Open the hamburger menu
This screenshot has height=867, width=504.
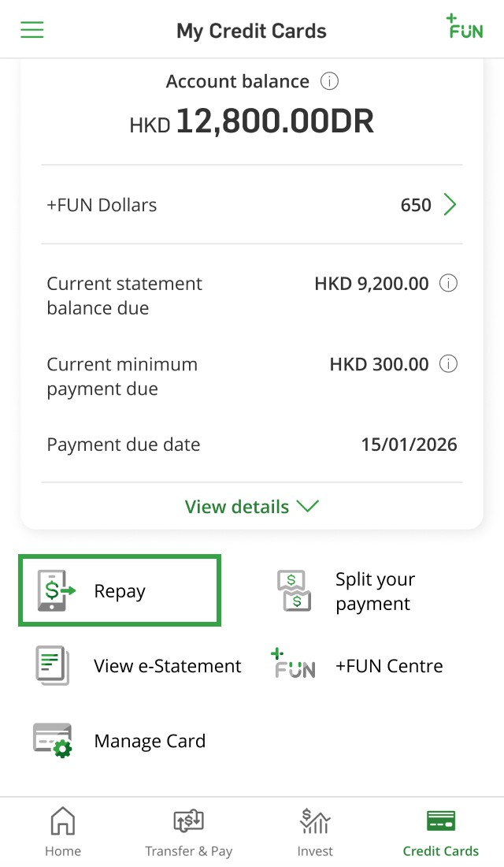32,30
